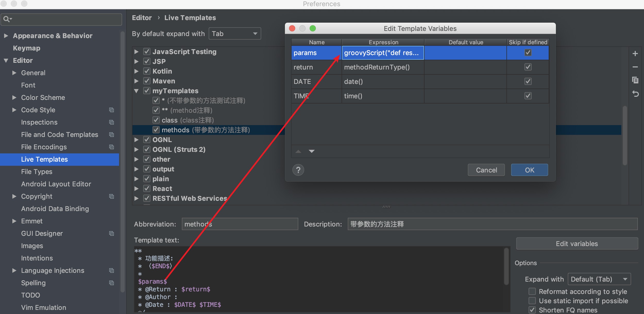Click the search magnifier in the settings filter
Image resolution: width=644 pixels, height=314 pixels.
[x=7, y=19]
